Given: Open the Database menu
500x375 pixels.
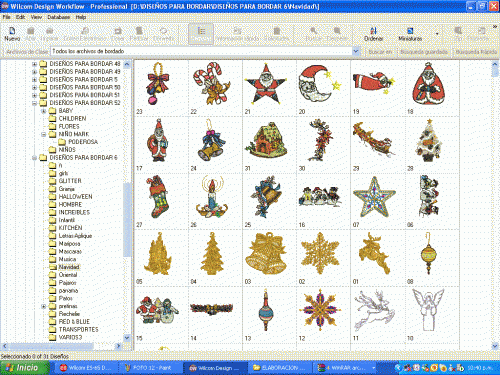Looking at the screenshot, I should click(59, 17).
